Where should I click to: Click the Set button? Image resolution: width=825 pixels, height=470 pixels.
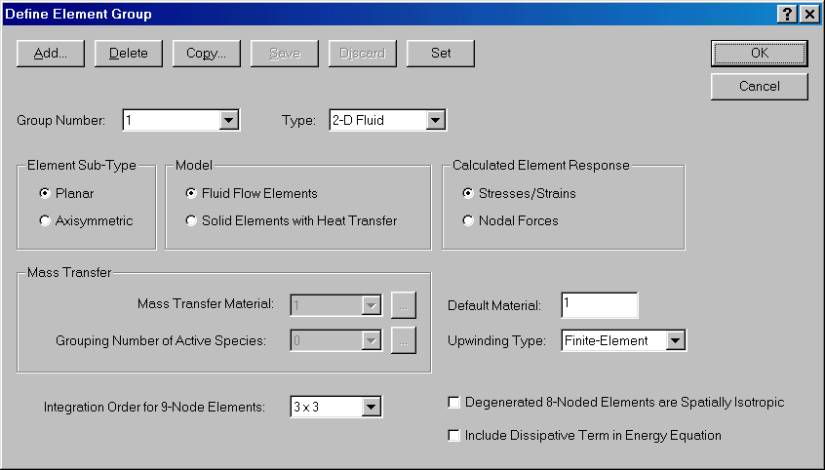[x=439, y=54]
